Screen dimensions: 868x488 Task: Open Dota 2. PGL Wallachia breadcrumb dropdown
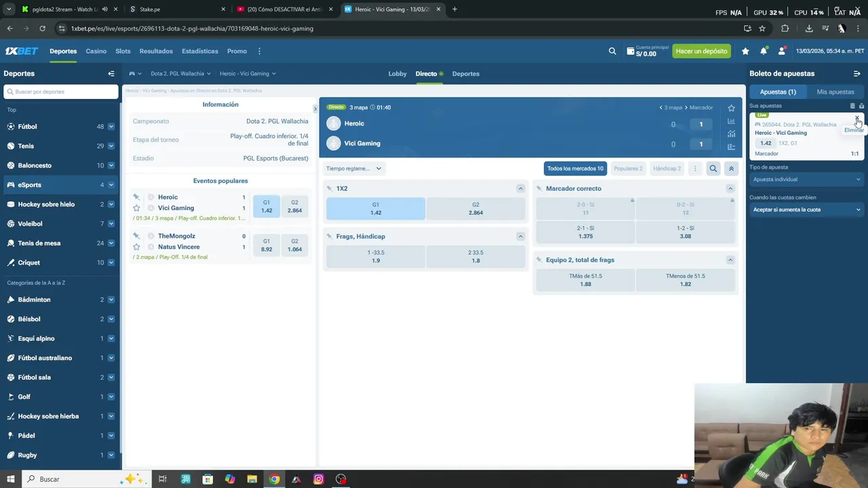[x=180, y=73]
